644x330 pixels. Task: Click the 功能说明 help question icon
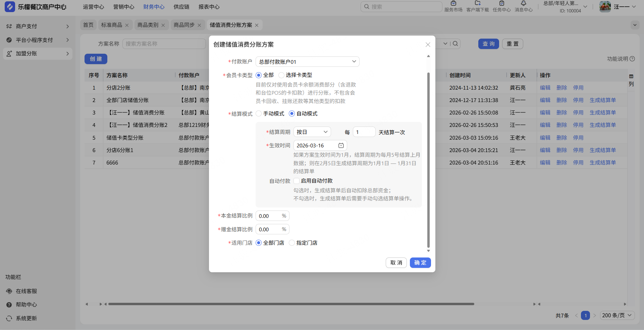632,59
